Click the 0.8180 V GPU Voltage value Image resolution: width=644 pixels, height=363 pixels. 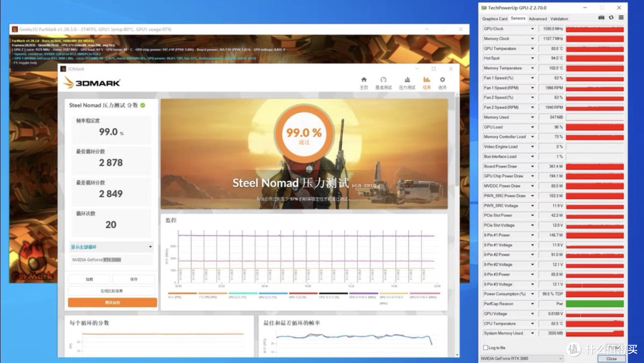coord(555,313)
